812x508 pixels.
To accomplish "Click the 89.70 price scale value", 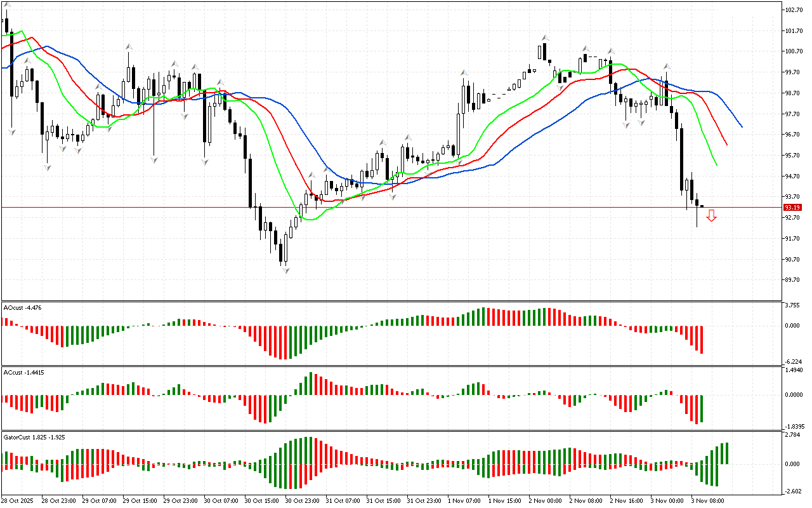I will (794, 280).
